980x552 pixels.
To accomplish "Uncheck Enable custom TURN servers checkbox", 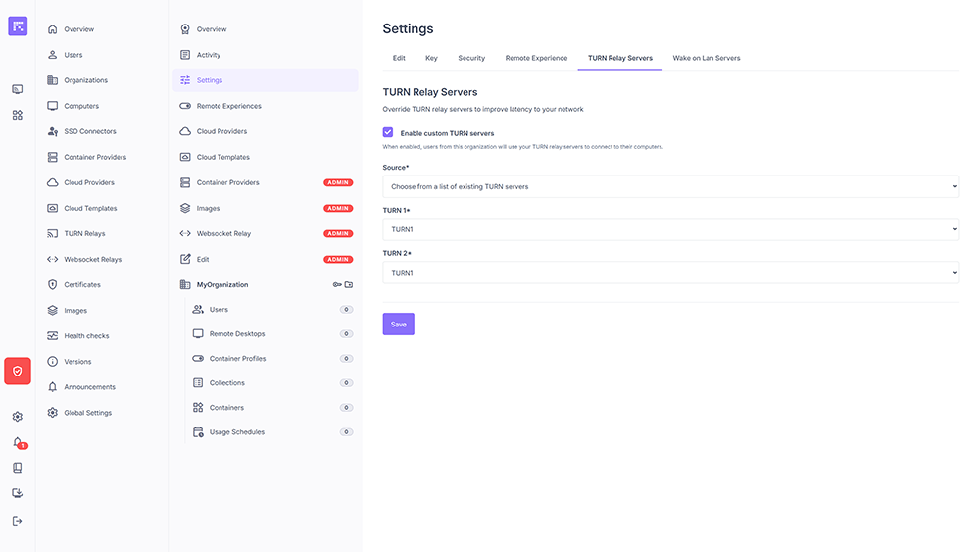I will coord(388,132).
